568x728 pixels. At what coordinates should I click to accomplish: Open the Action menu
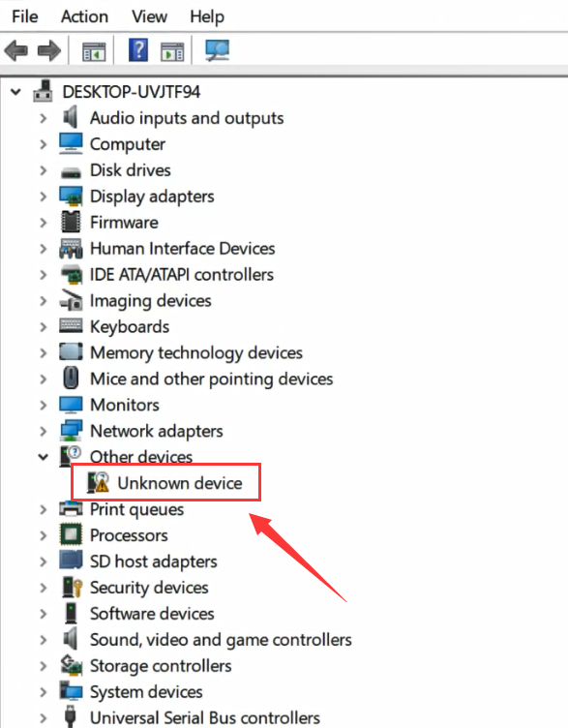(84, 16)
